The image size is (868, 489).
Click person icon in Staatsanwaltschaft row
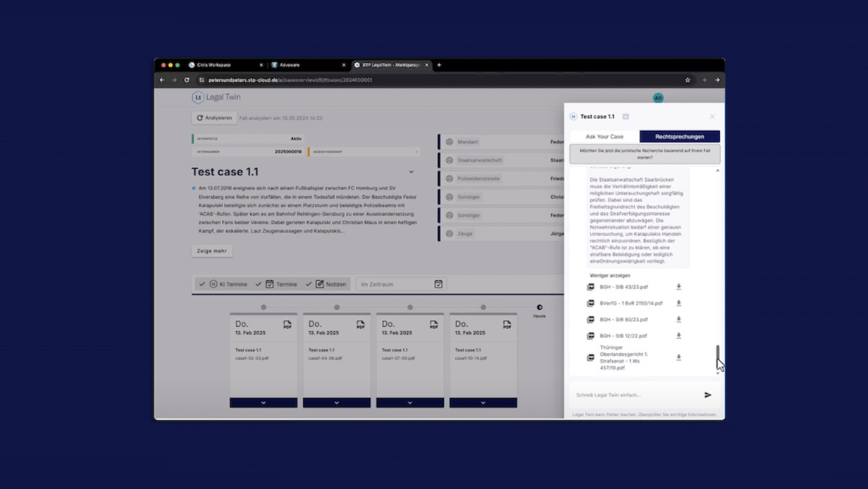449,160
